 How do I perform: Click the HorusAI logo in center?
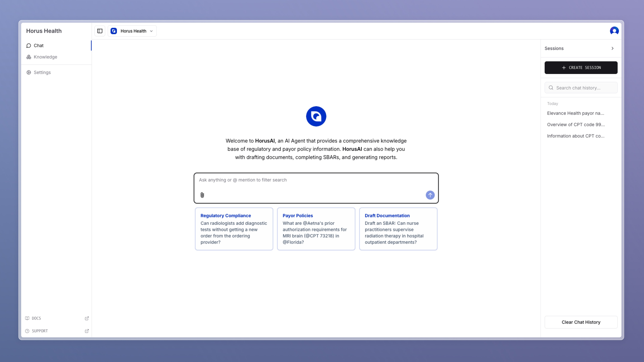[316, 116]
